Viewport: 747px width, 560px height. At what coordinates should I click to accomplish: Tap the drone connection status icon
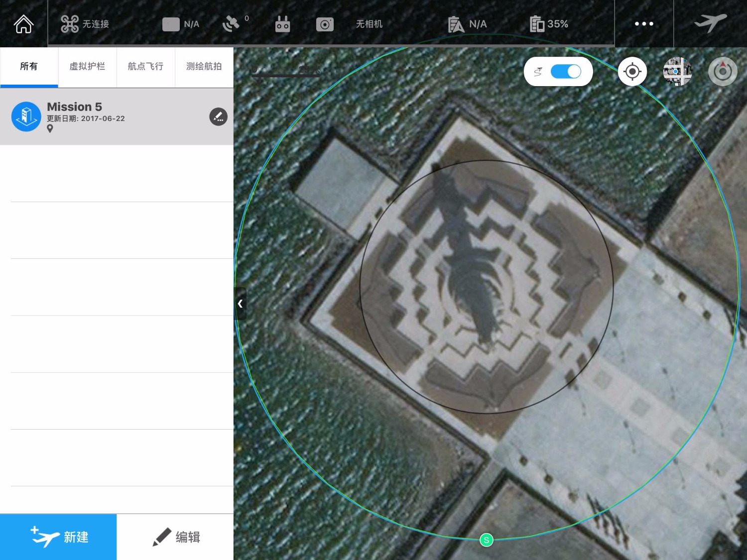[x=70, y=24]
